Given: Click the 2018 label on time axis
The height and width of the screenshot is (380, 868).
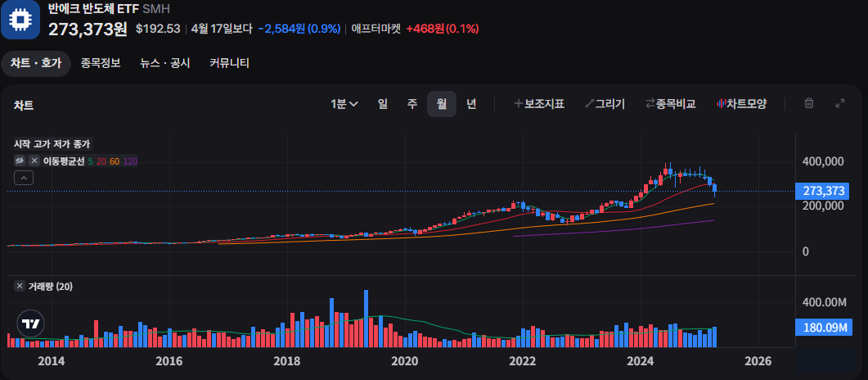Looking at the screenshot, I should [287, 362].
